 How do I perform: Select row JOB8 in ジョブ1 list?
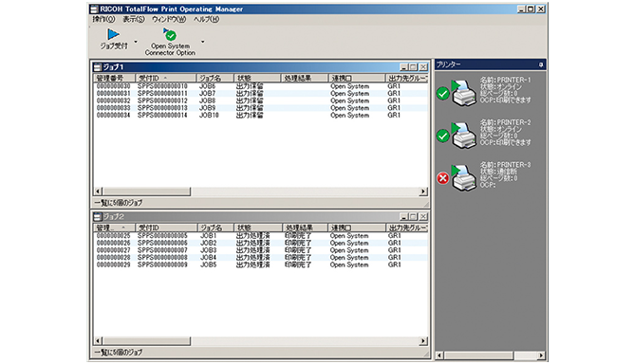click(x=260, y=101)
